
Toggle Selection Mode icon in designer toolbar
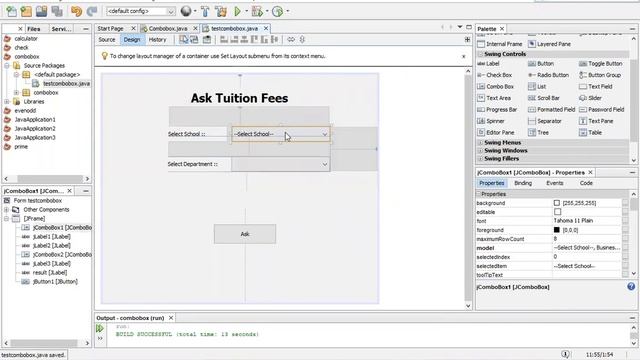pyautogui.click(x=184, y=40)
